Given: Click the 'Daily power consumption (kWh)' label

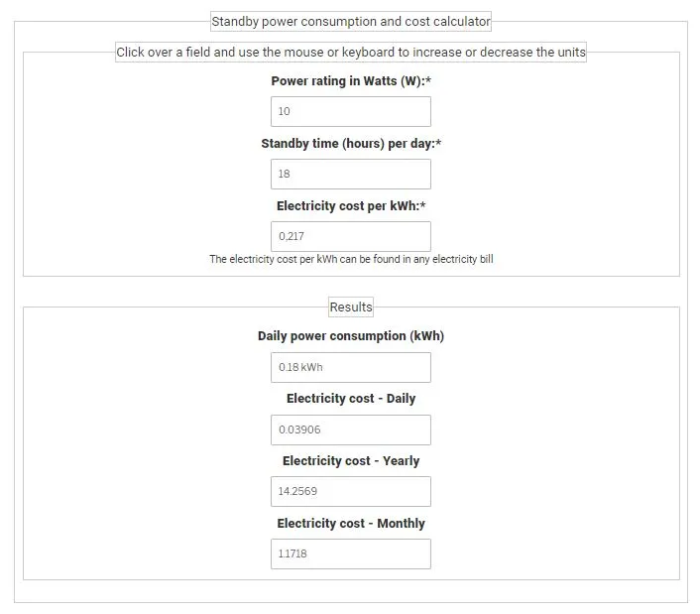Looking at the screenshot, I should tap(351, 336).
